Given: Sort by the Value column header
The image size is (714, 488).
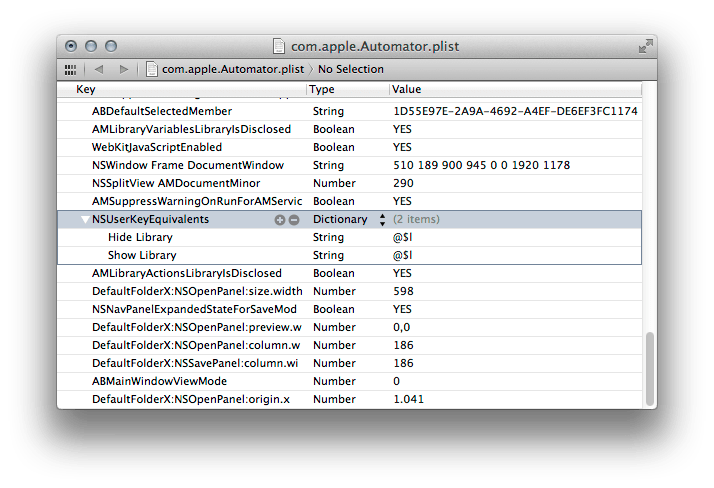Looking at the screenshot, I should [407, 89].
